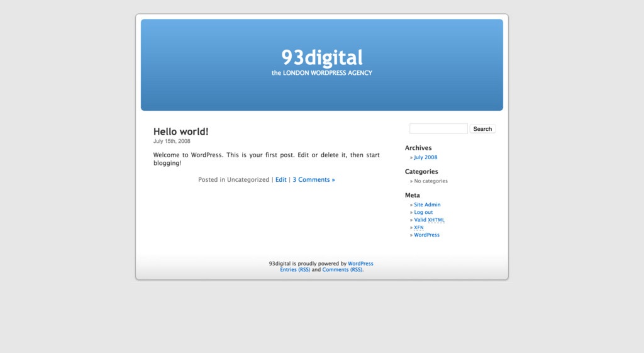Open the Valid XHTML link
644x353 pixels.
tap(429, 220)
